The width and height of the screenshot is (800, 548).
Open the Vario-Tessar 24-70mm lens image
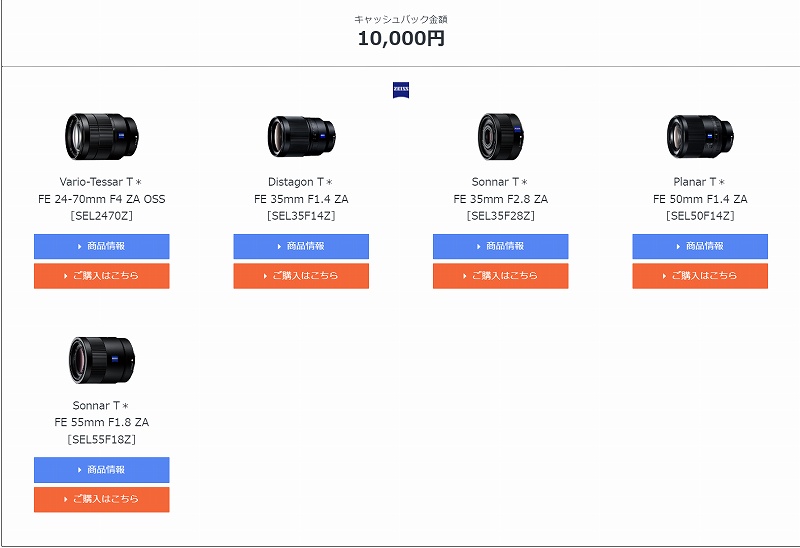[x=102, y=137]
